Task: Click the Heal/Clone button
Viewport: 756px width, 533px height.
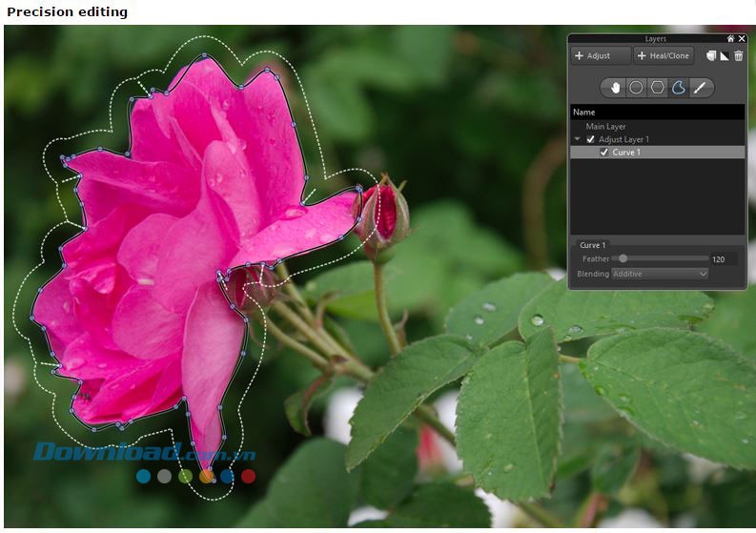Action: (x=663, y=56)
